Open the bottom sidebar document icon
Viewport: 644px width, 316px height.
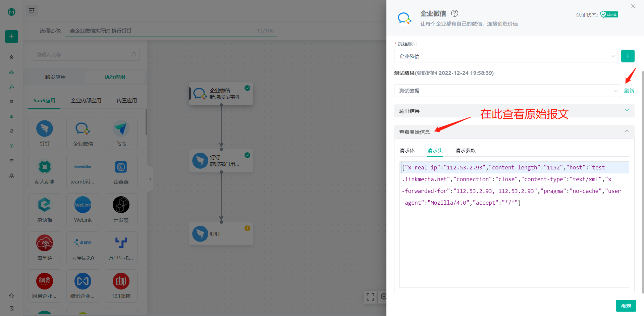click(x=11, y=308)
